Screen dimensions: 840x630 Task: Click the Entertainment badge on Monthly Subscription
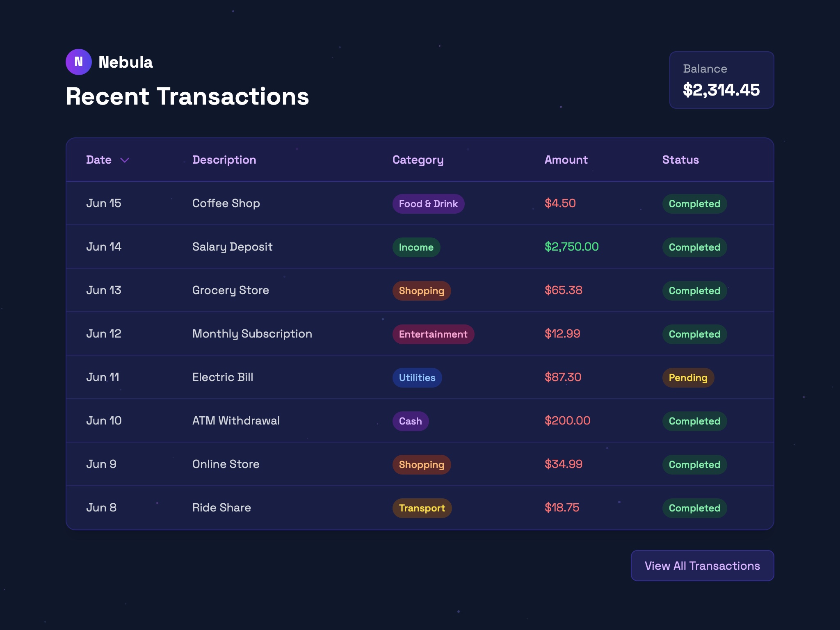coord(433,334)
